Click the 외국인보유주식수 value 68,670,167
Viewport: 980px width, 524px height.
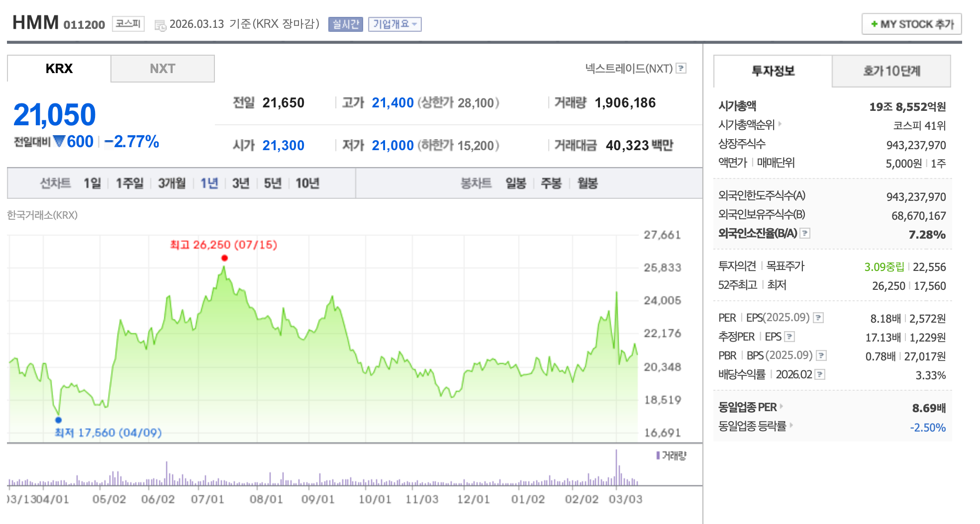click(x=918, y=216)
